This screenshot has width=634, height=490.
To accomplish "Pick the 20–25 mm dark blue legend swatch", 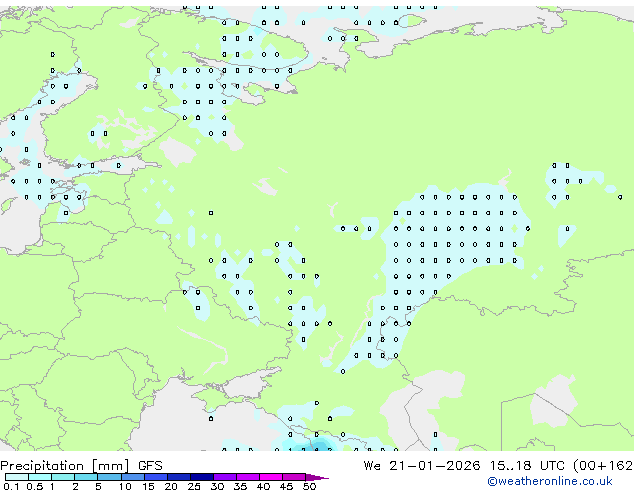I will coord(179,477).
